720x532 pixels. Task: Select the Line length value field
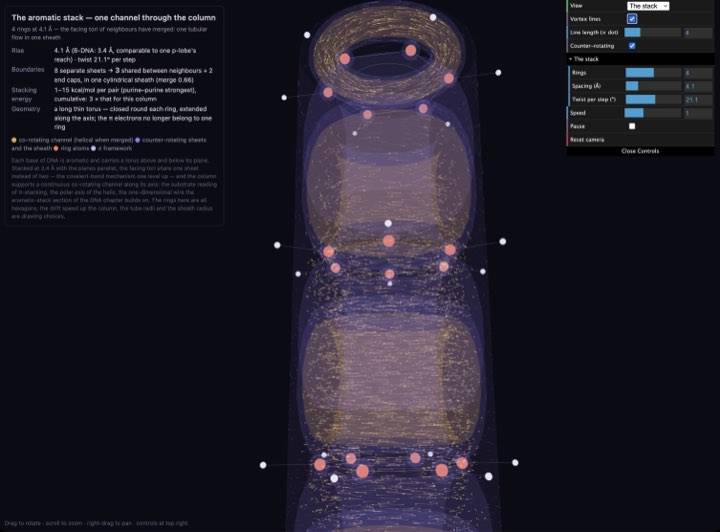pyautogui.click(x=698, y=32)
